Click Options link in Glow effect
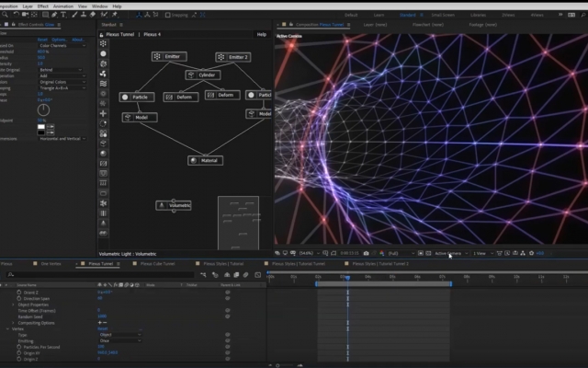The image size is (588, 368). [59, 40]
